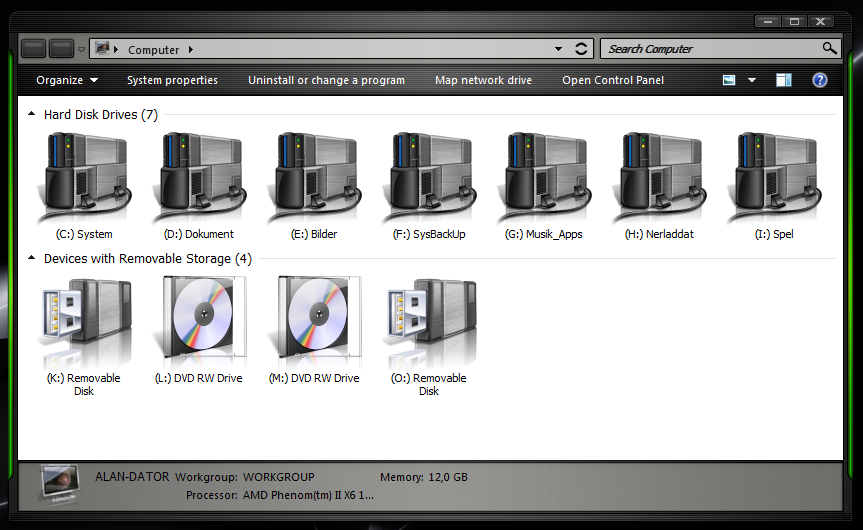The height and width of the screenshot is (530, 863).
Task: Select the (I:) Spel drive icon
Action: click(774, 178)
